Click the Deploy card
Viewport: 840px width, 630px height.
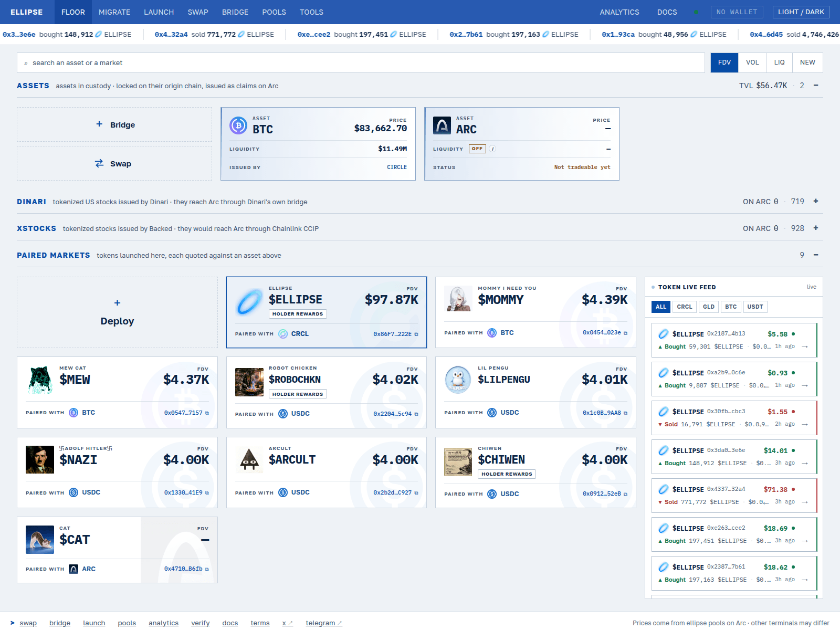point(117,312)
